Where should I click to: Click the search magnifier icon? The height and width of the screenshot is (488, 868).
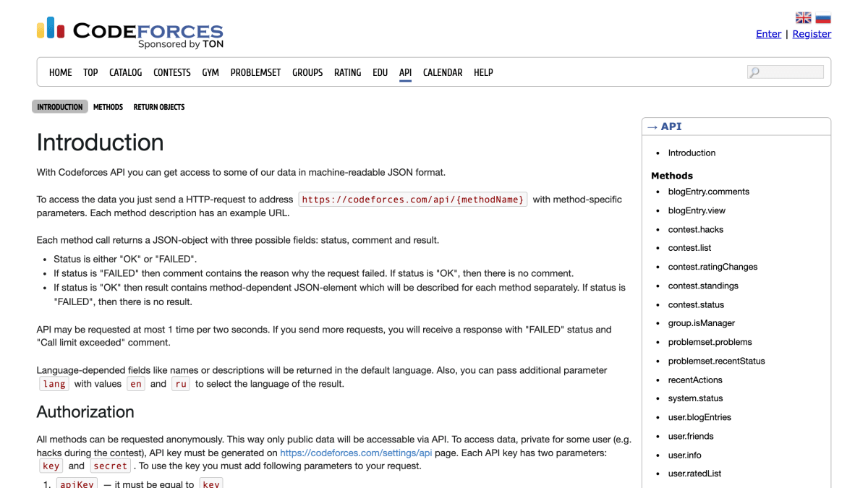click(x=754, y=72)
